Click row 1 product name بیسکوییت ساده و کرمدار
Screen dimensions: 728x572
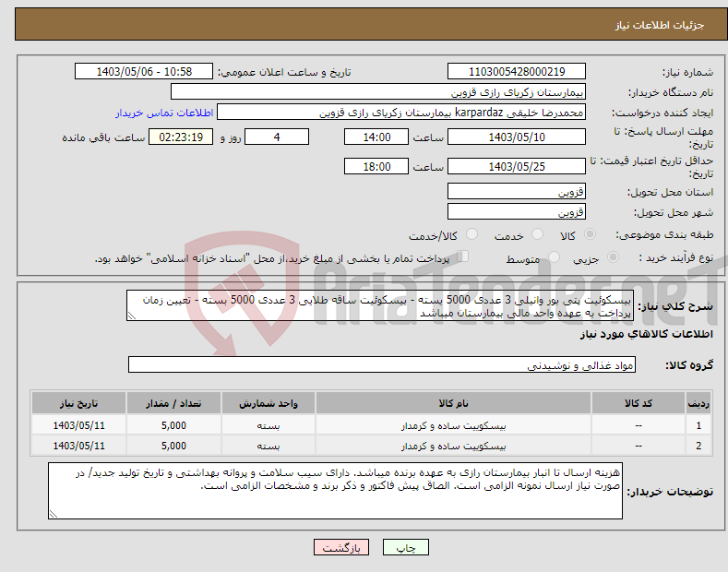tap(453, 425)
